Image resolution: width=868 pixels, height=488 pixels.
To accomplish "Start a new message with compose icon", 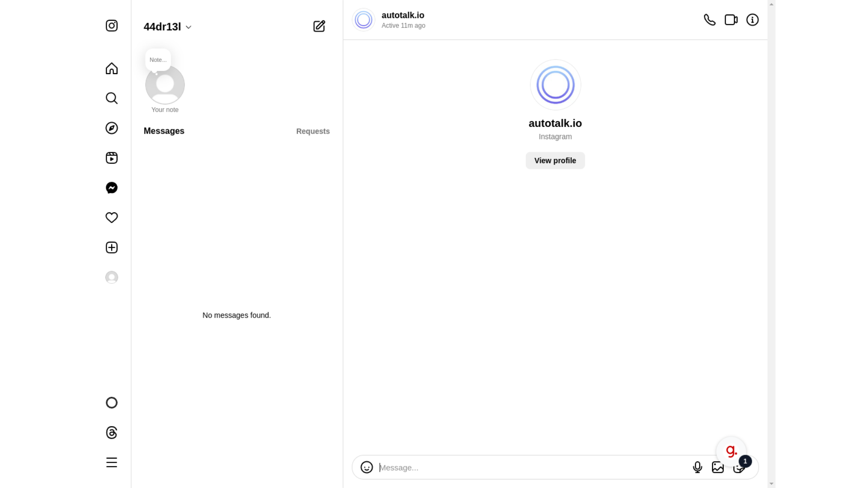I will 319,26.
